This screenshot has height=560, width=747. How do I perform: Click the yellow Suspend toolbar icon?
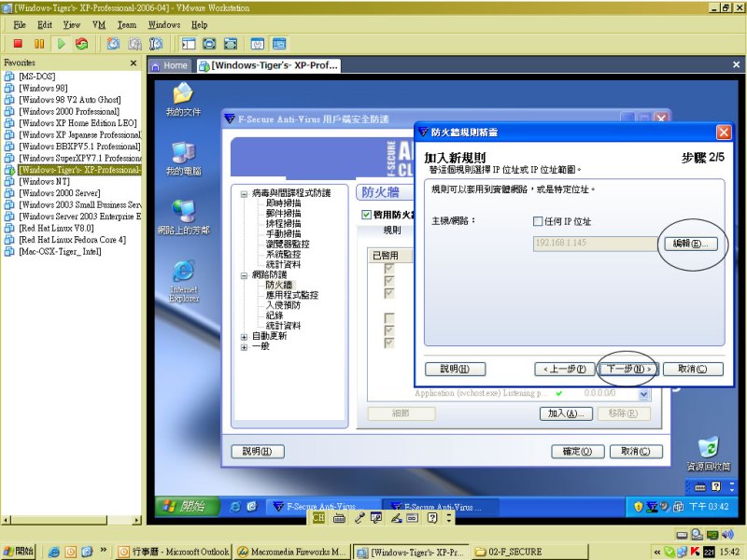[x=39, y=44]
